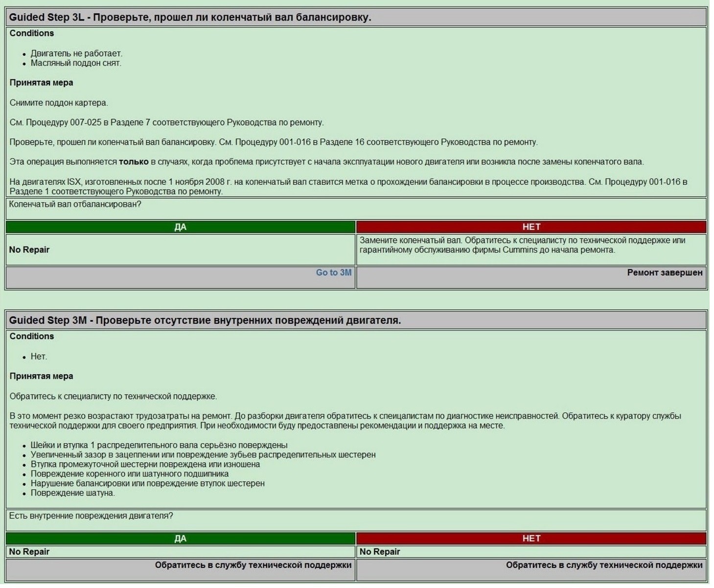Click bullet 'Двигатель не работает.'

pos(76,53)
